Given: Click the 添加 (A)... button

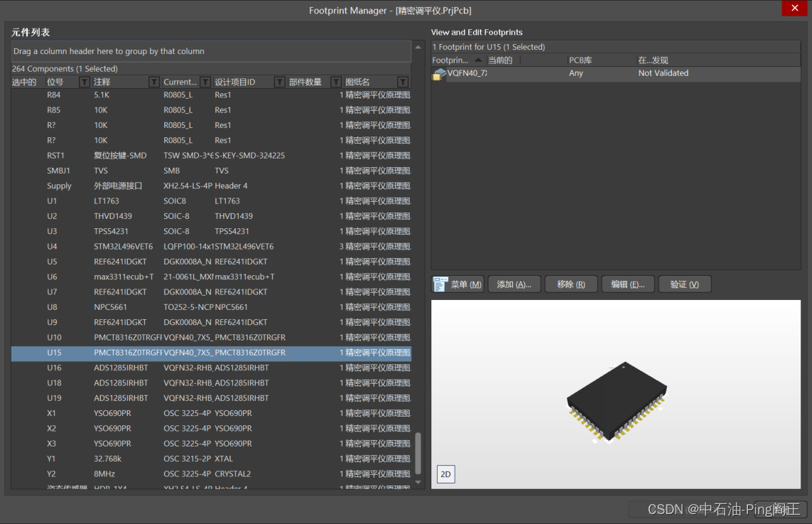Looking at the screenshot, I should point(514,284).
